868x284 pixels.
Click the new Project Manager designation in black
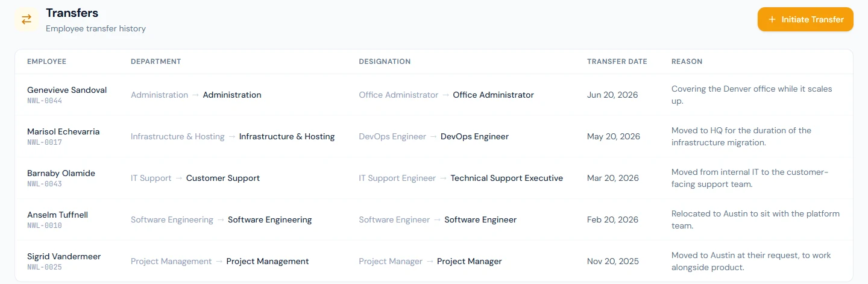[x=470, y=261]
